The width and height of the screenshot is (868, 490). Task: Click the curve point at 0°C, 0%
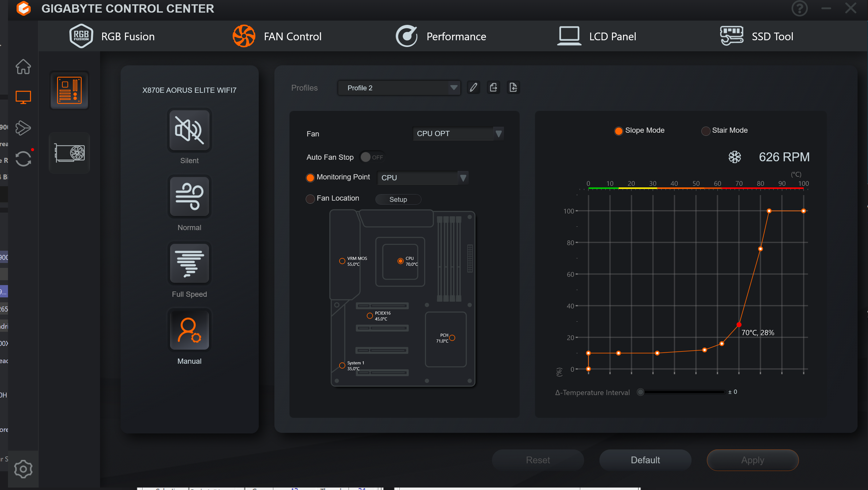click(588, 369)
